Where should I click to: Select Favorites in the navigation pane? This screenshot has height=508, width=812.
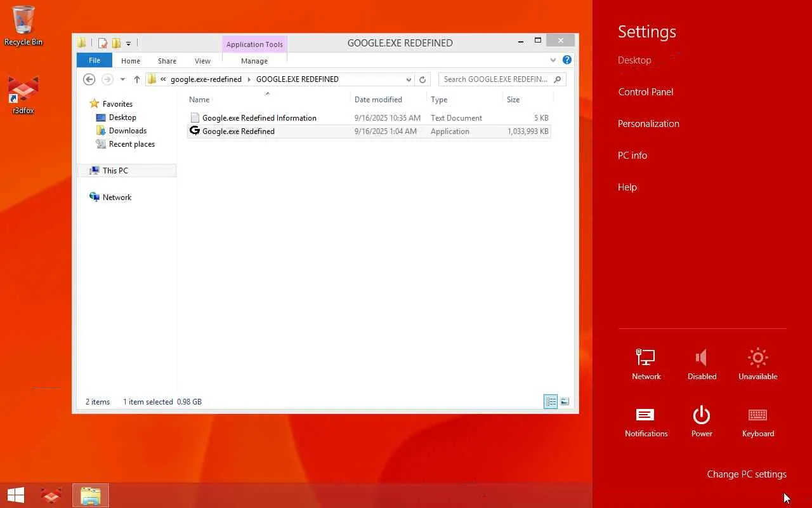[x=117, y=104]
